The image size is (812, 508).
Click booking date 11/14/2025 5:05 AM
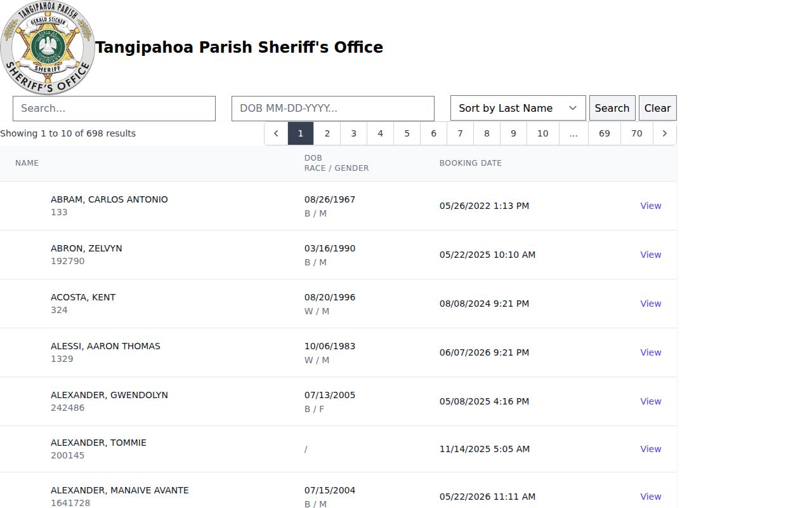485,449
